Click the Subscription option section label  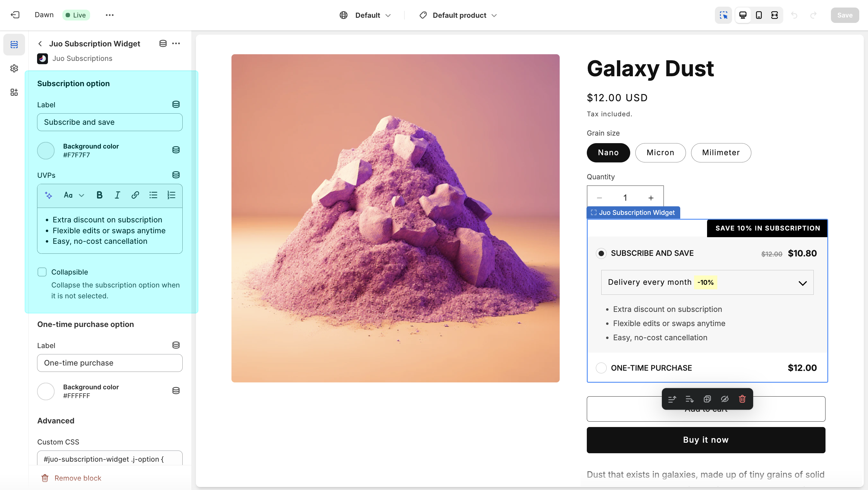[73, 83]
